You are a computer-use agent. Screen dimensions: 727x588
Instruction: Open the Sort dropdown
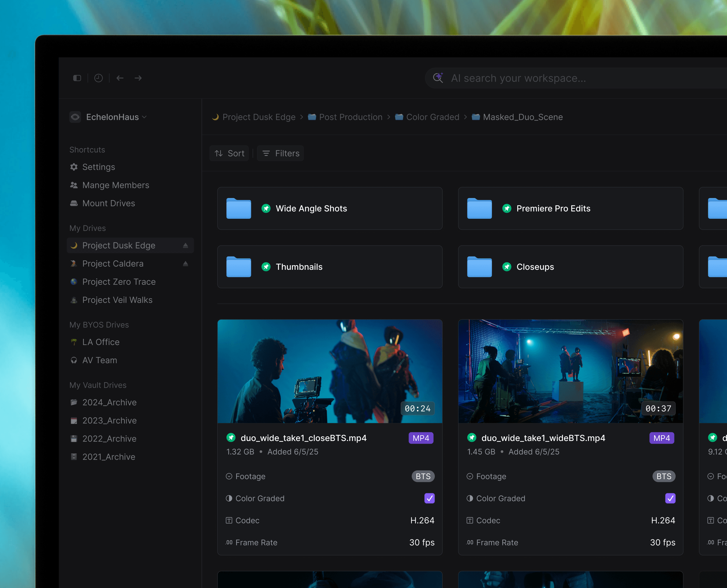click(229, 153)
